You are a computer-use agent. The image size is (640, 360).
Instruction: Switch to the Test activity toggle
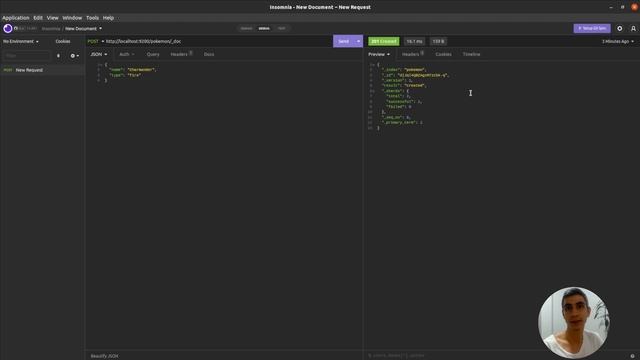282,28
